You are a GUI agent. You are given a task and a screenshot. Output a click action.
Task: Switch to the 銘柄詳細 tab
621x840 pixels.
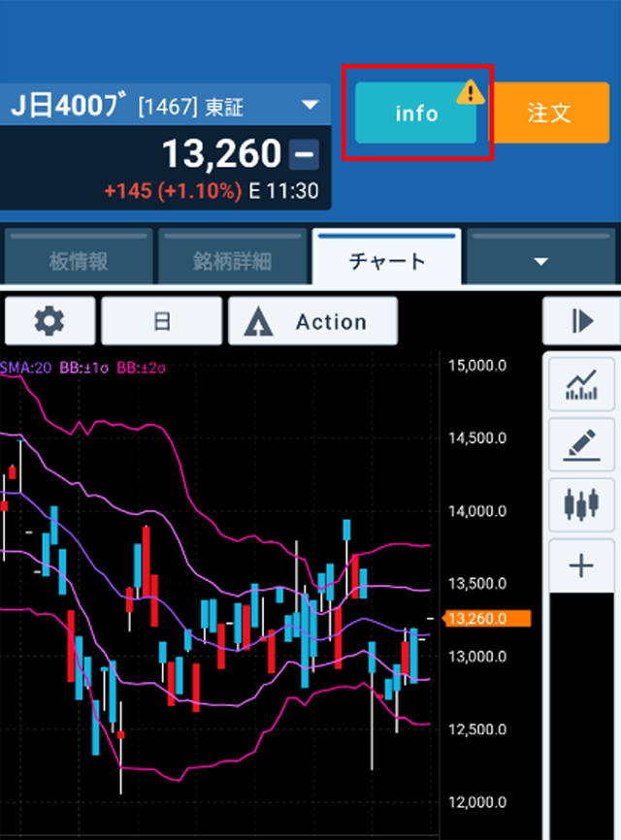[231, 261]
